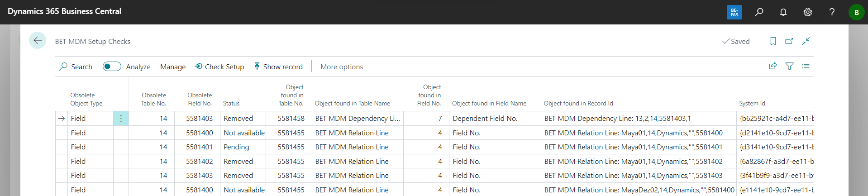
Task: Go back using the arrow button
Action: (x=38, y=40)
